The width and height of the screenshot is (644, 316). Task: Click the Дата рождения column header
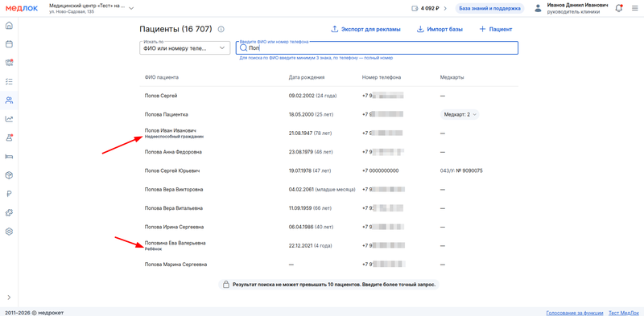click(x=307, y=77)
